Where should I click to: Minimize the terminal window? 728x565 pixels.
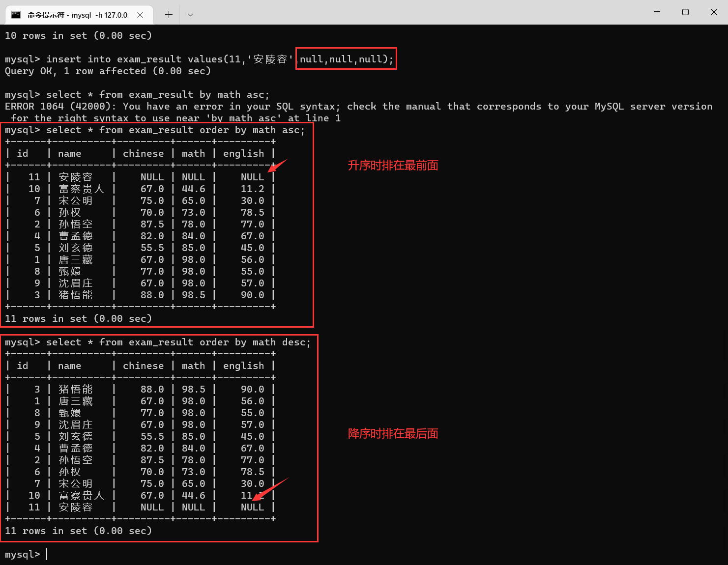pyautogui.click(x=657, y=12)
